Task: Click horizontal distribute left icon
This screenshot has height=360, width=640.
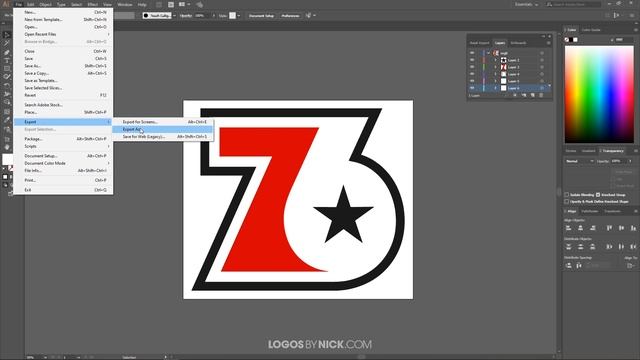Action: (x=609, y=247)
